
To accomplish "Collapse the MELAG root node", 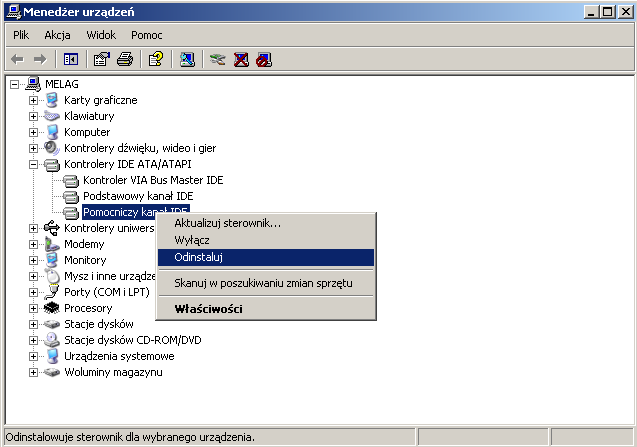I will pyautogui.click(x=15, y=85).
